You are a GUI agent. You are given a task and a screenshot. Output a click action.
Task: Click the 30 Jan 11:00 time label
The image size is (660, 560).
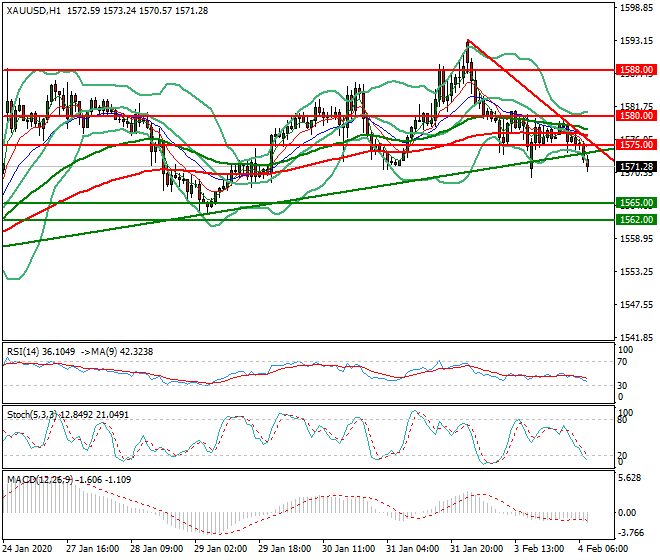click(348, 549)
